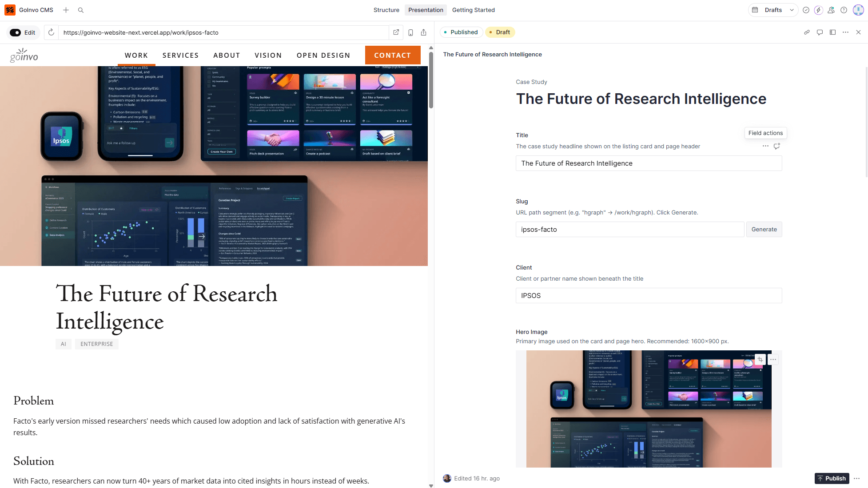Publish the case study document
The height and width of the screenshot is (488, 868).
(832, 478)
